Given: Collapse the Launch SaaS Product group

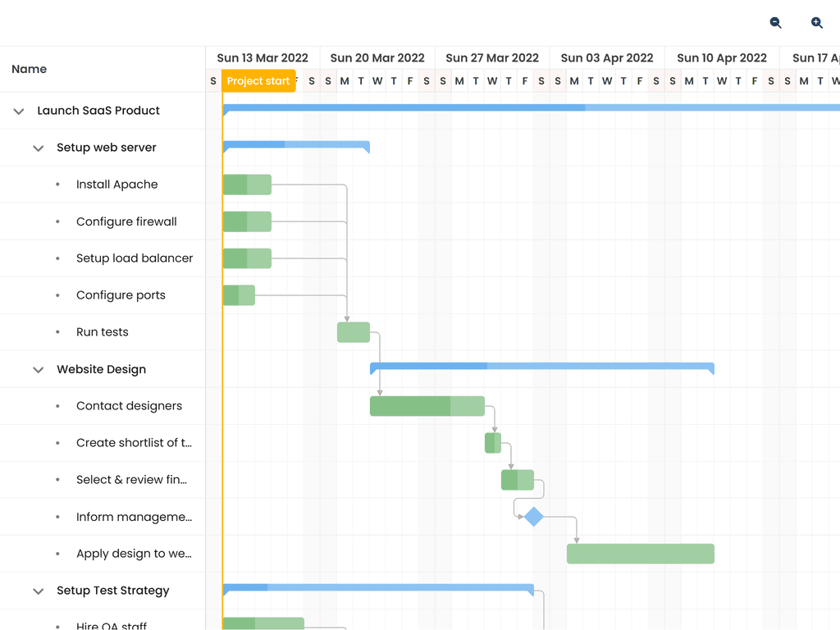Looking at the screenshot, I should [18, 110].
